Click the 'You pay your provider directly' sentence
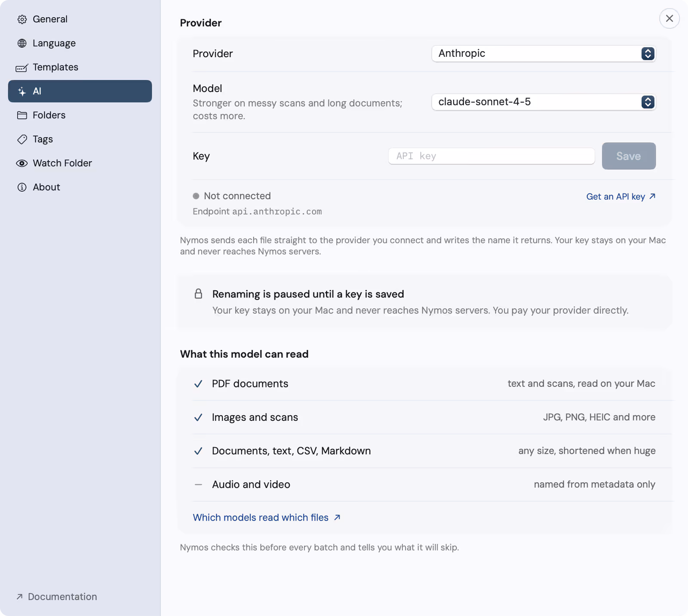This screenshot has height=616, width=688. 561,310
